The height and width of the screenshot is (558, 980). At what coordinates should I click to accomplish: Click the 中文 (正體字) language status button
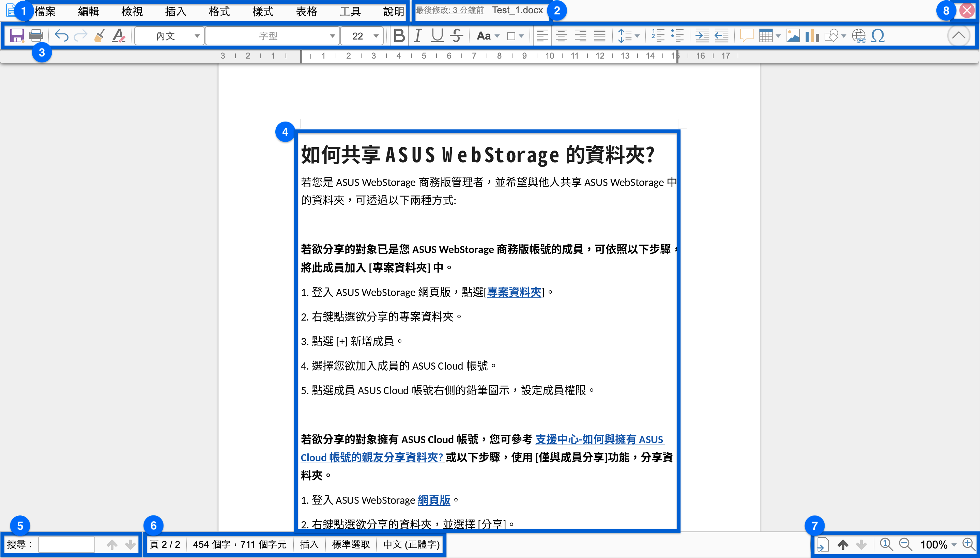click(x=411, y=545)
